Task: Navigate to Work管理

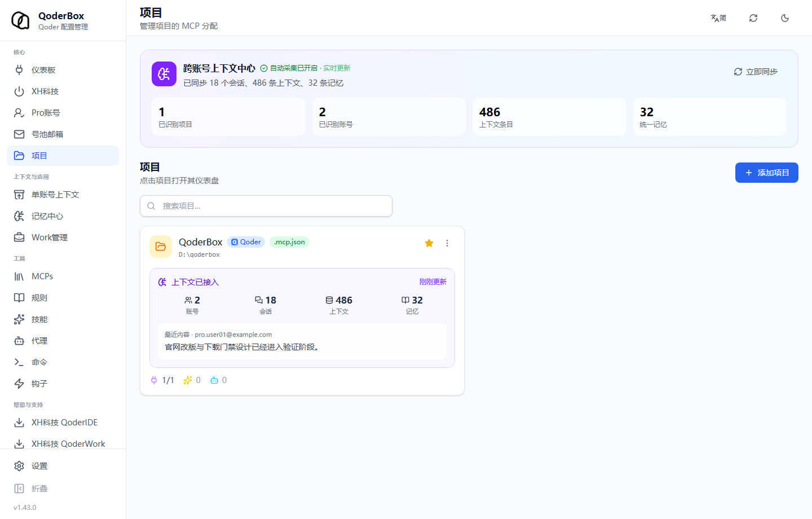Action: (x=63, y=237)
